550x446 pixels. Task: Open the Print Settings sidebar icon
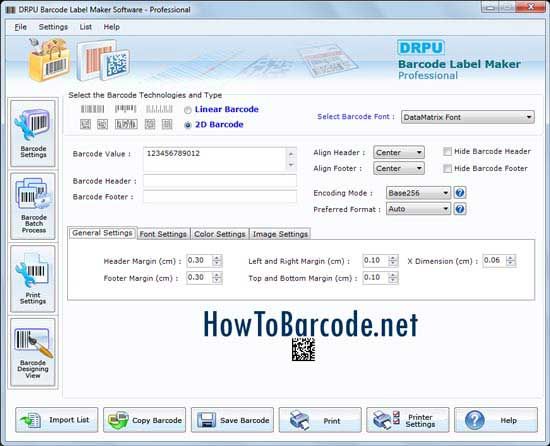pyautogui.click(x=33, y=279)
